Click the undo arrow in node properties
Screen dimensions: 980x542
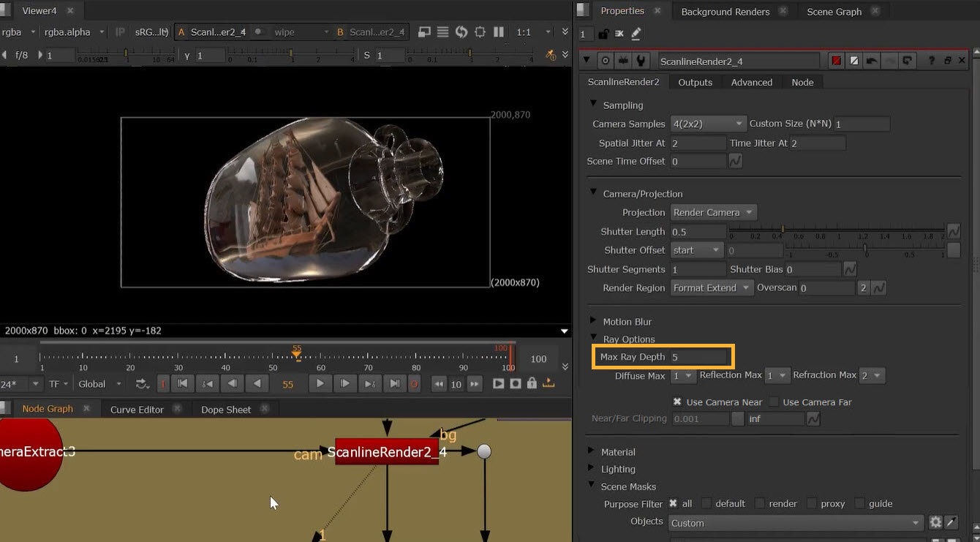click(x=872, y=61)
